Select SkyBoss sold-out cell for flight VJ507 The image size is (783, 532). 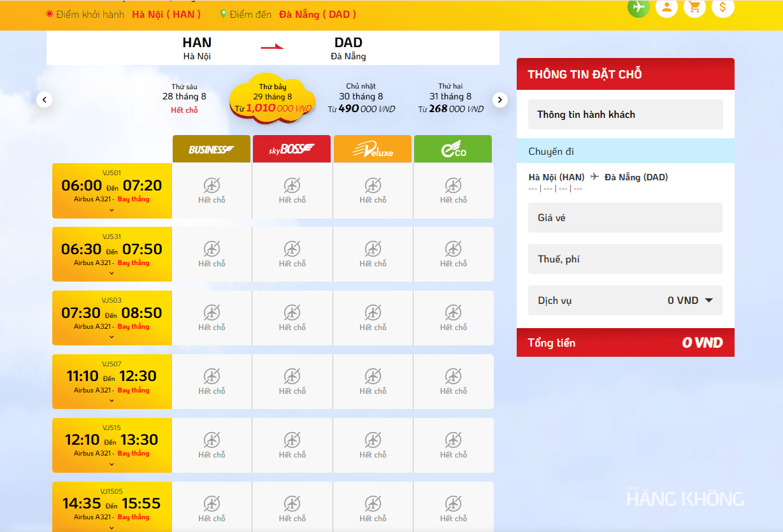point(292,382)
